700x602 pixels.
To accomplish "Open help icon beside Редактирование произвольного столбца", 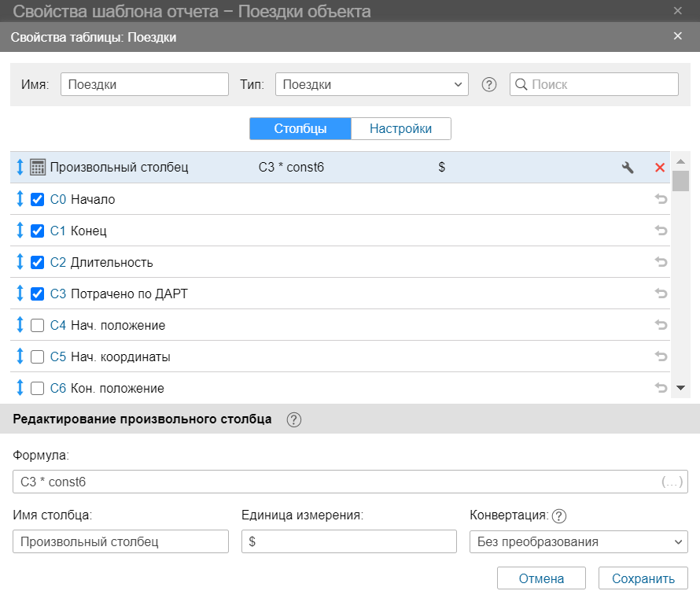I will tap(294, 419).
